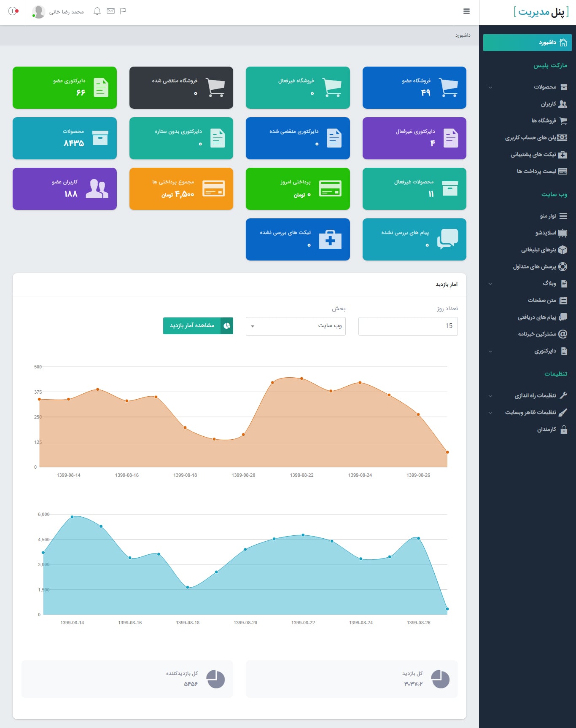The image size is (576, 728).
Task: Click the easel icon beside اسلایدشو
Action: 563,233
